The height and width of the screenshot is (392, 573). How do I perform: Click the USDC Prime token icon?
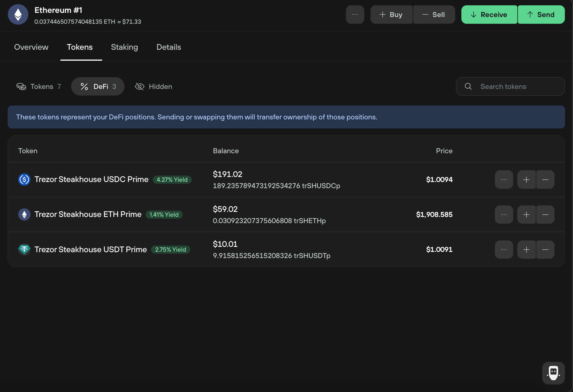click(x=24, y=180)
